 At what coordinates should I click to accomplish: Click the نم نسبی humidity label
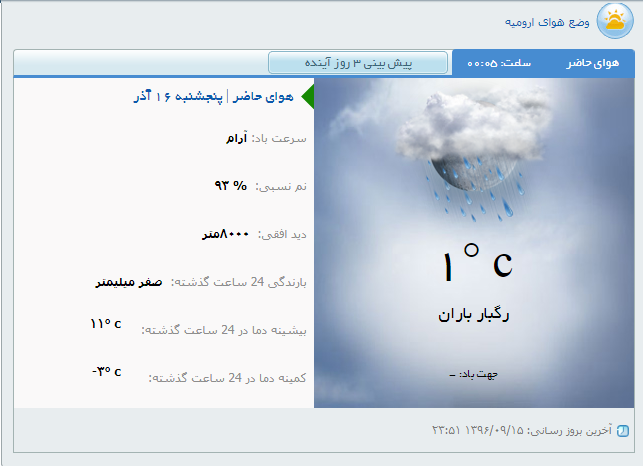click(x=281, y=187)
